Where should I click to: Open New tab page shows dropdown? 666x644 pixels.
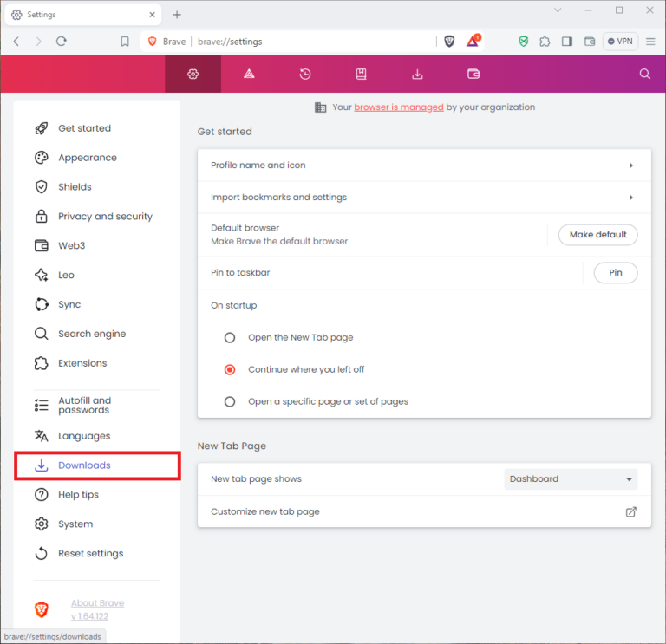(x=571, y=478)
